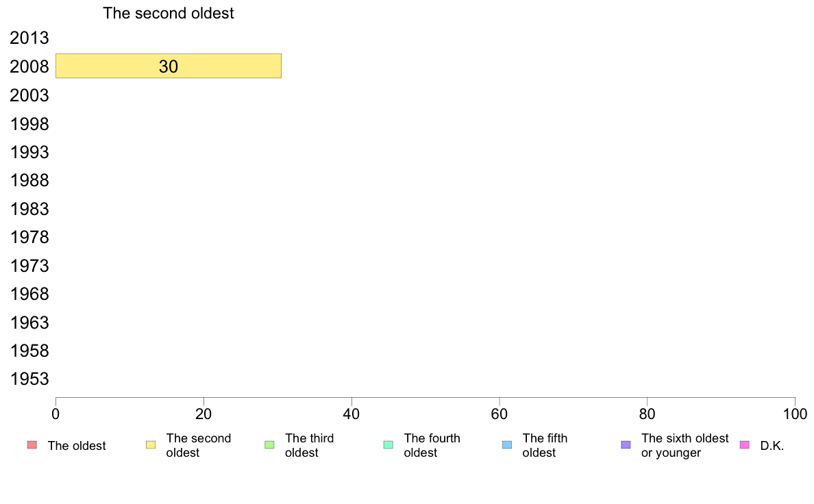Select the red 'The oldest' legend swatch
The image size is (814, 504).
tap(32, 445)
